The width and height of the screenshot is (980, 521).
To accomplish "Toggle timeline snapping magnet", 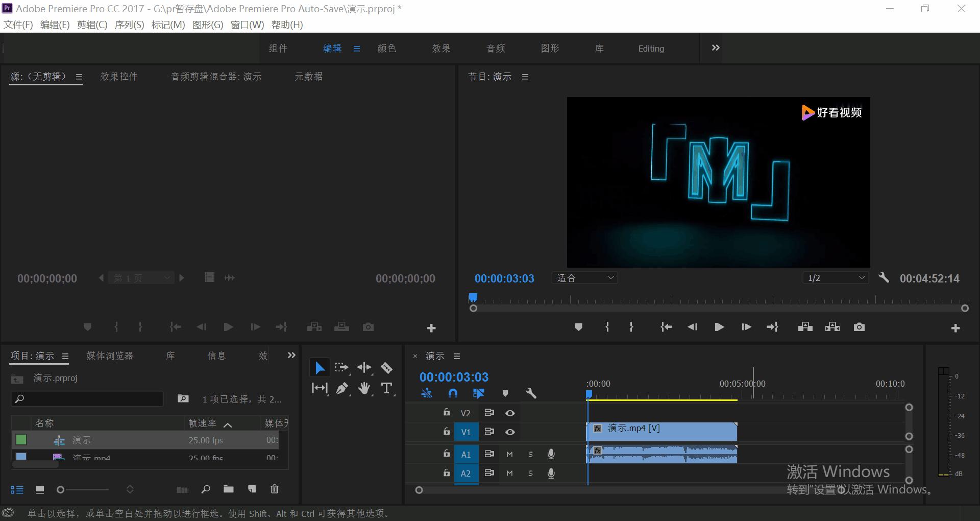I will (453, 393).
